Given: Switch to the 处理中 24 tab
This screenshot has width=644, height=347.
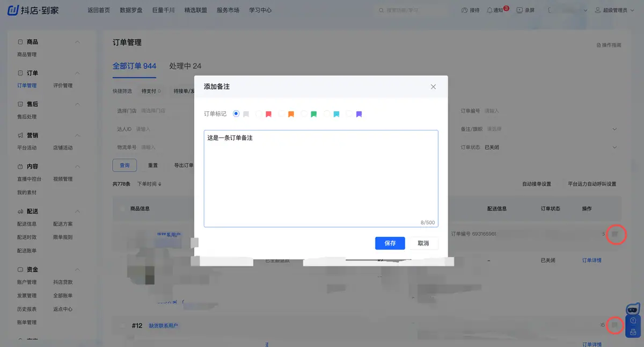Looking at the screenshot, I should point(185,66).
